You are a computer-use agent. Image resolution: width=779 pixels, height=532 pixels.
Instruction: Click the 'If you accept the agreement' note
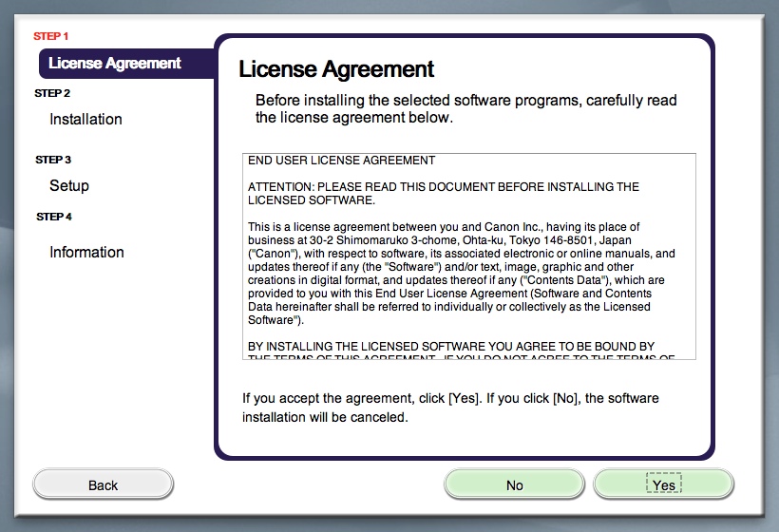(x=450, y=408)
